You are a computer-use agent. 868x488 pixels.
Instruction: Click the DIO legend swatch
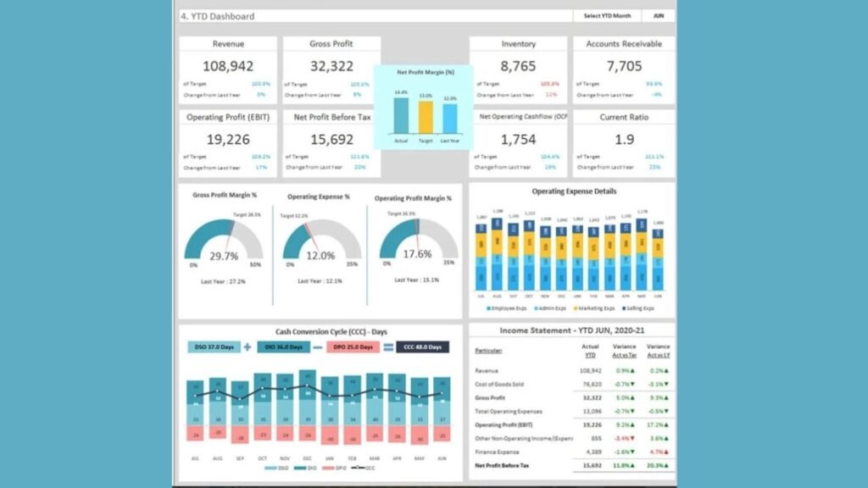(x=299, y=468)
